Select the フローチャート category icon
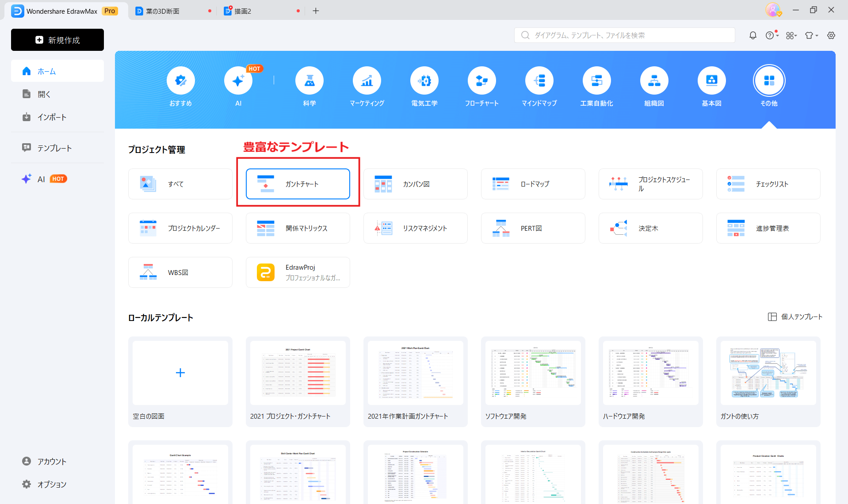 [481, 81]
